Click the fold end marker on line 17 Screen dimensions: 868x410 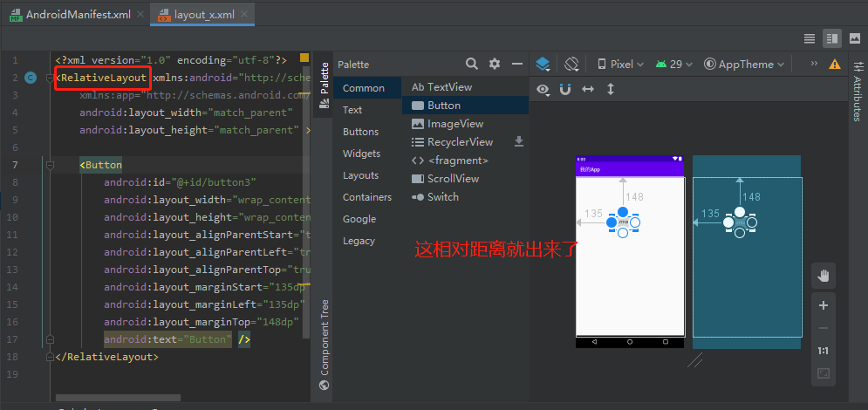(x=51, y=339)
